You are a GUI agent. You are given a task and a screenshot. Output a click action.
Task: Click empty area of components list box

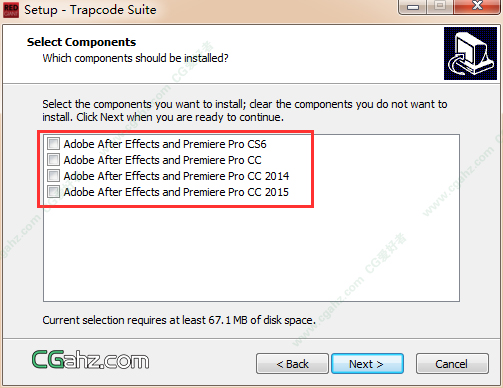click(x=251, y=253)
